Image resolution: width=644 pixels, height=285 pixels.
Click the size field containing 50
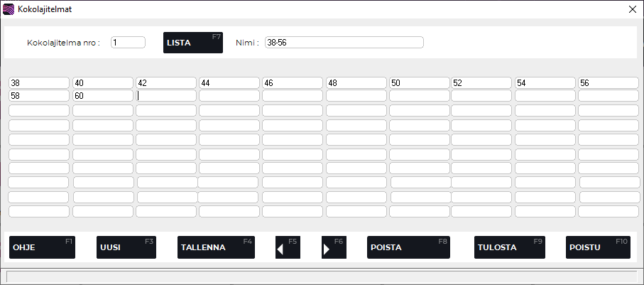419,83
